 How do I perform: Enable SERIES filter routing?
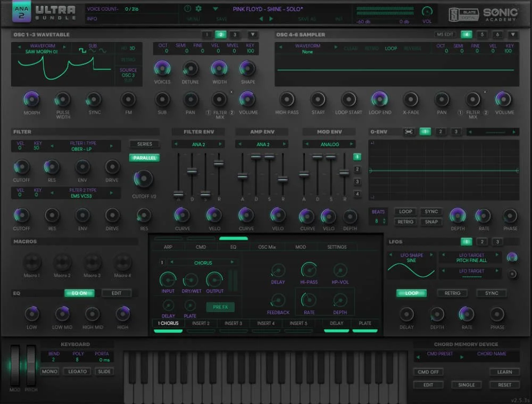coord(145,144)
